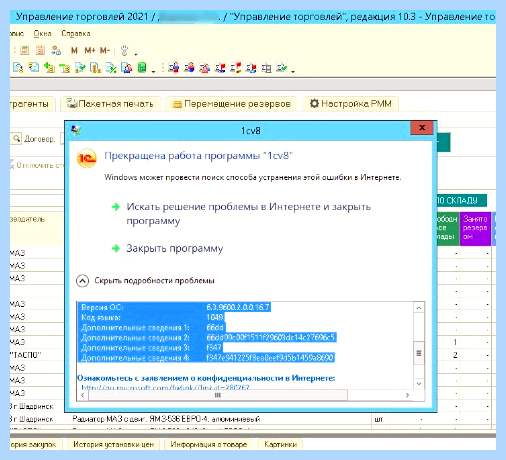
Task: Click the gear icon on Настройка РММ
Action: 314,103
